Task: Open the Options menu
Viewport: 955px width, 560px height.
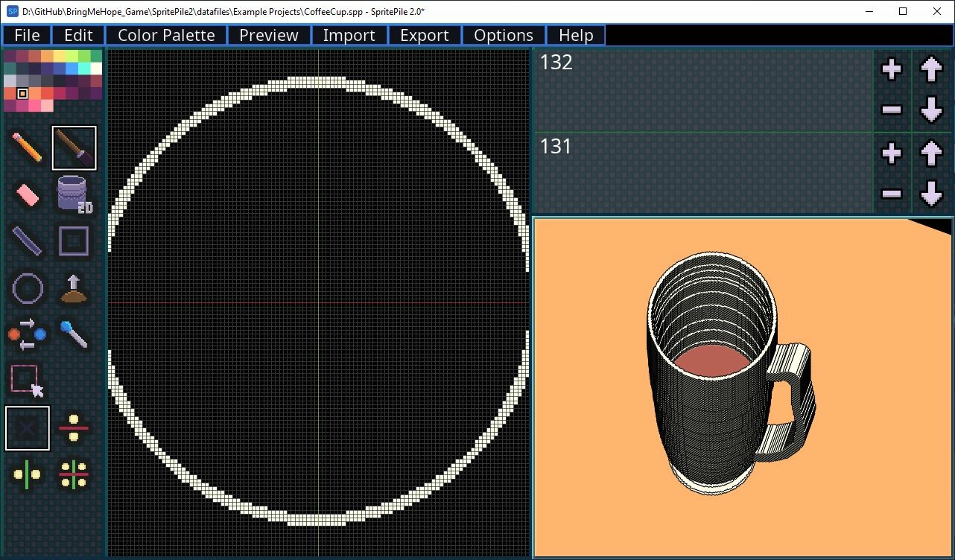Action: [504, 34]
